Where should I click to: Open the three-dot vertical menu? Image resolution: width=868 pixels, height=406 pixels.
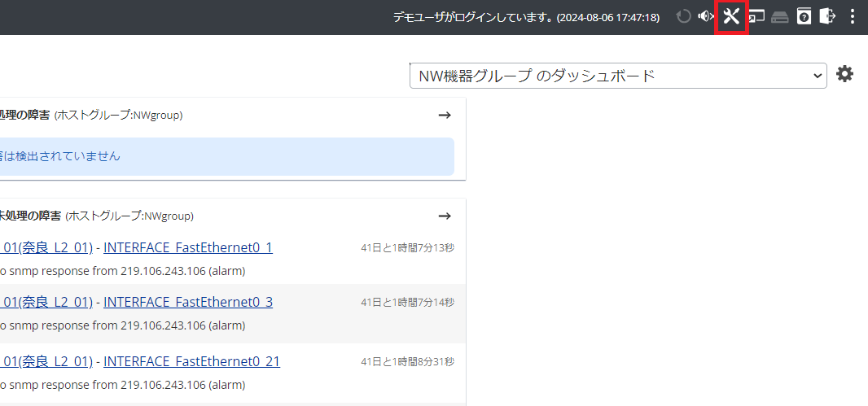point(853,16)
